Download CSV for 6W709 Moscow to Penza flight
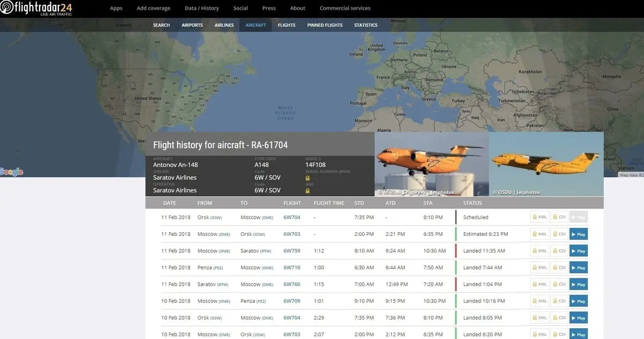The height and width of the screenshot is (339, 644). coord(559,301)
